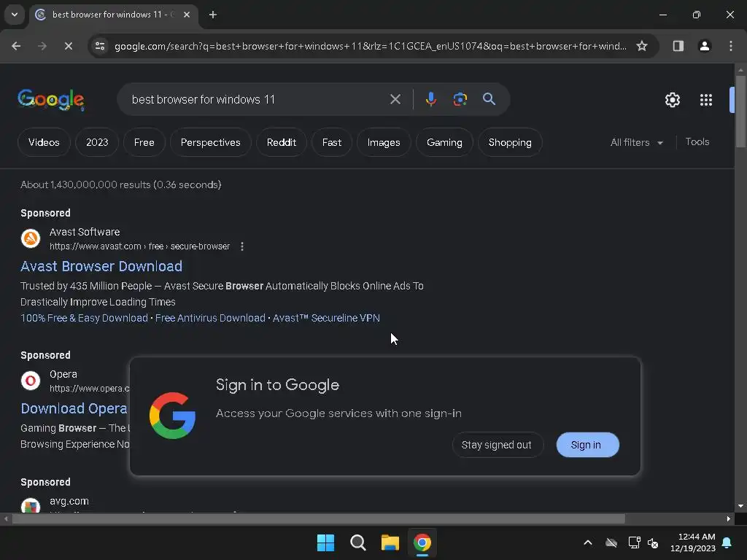The width and height of the screenshot is (747, 560).
Task: Close the 'best browser for windows 11' tab
Action: 187,15
